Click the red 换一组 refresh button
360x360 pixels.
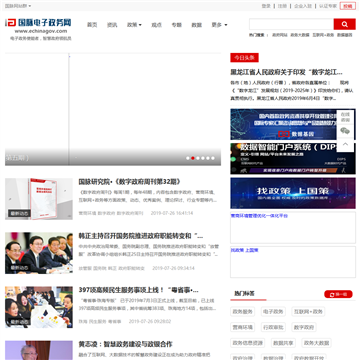pos(338,294)
